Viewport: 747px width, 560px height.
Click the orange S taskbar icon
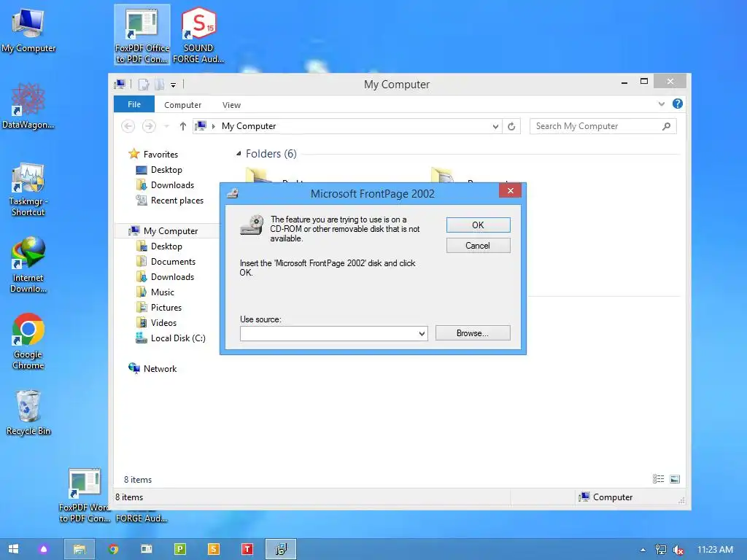[214, 549]
